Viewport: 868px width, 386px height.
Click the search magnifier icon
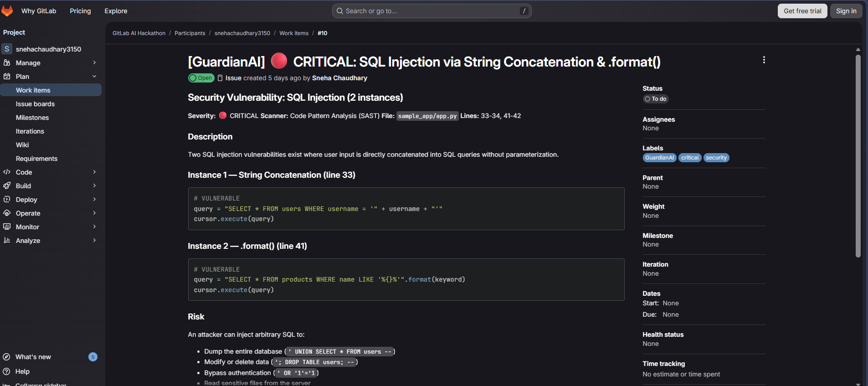340,11
